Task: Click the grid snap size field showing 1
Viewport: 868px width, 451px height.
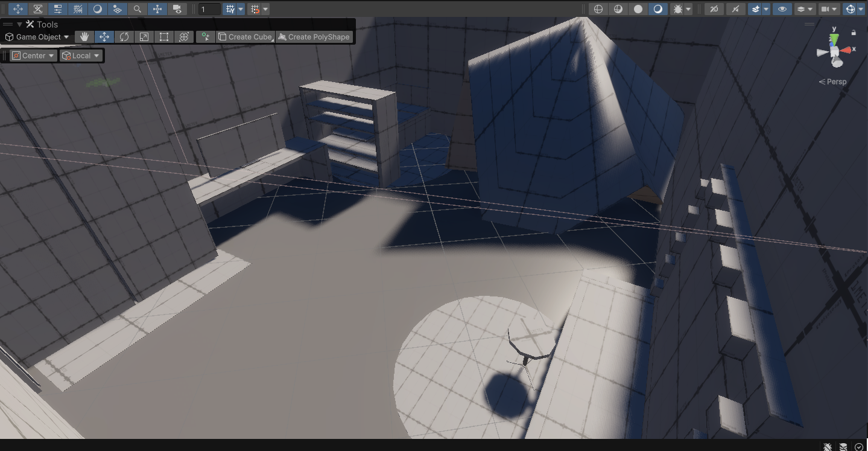Action: [x=209, y=9]
